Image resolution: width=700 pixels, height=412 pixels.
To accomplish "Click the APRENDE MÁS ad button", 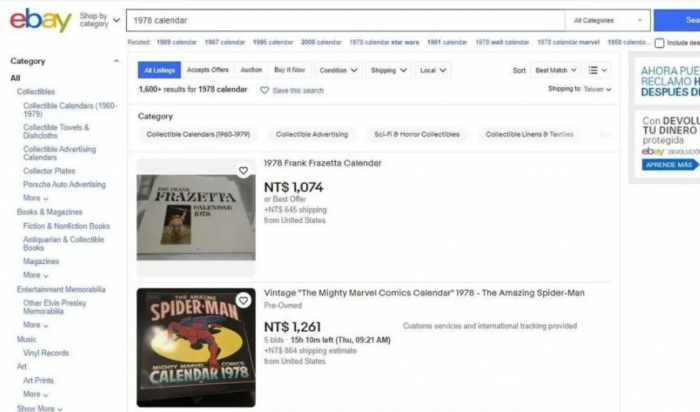I will point(669,165).
